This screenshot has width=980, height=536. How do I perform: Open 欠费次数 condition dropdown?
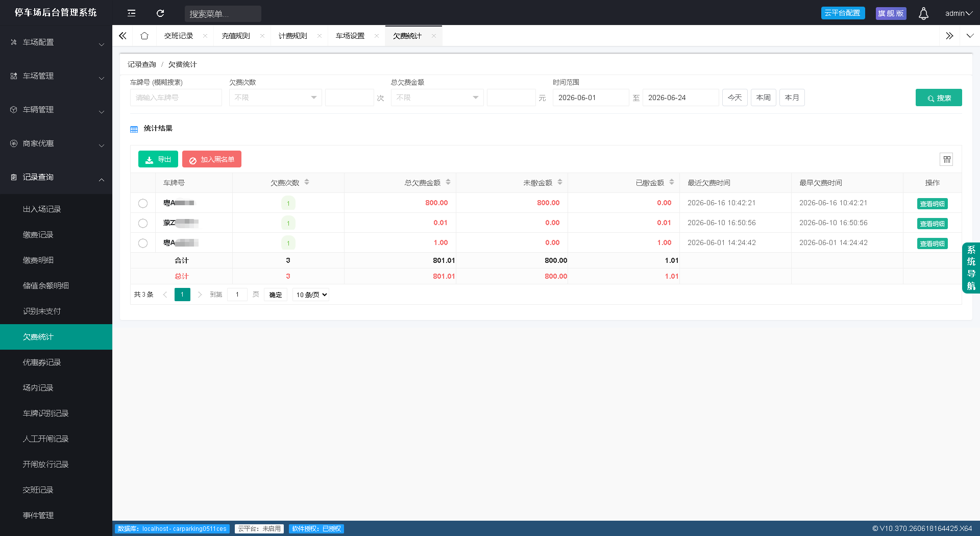pyautogui.click(x=276, y=98)
